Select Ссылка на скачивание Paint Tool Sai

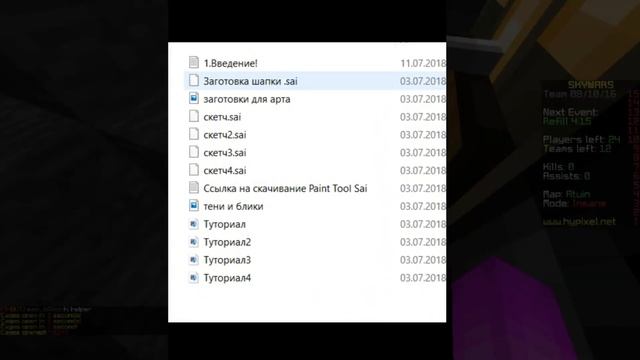tap(285, 189)
